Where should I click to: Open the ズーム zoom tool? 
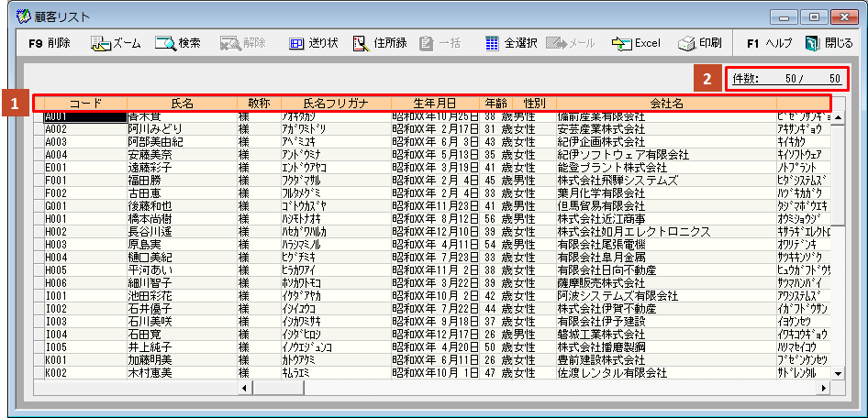click(115, 43)
